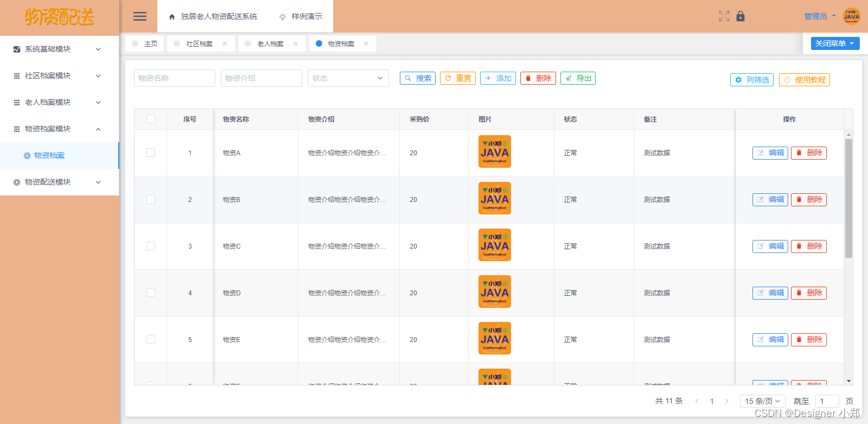Viewport: 868px width, 424px height.
Task: Open the JAVA user avatar
Action: click(852, 16)
